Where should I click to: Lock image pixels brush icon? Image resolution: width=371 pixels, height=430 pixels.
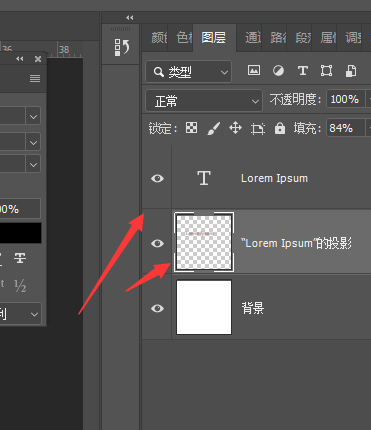pyautogui.click(x=213, y=128)
